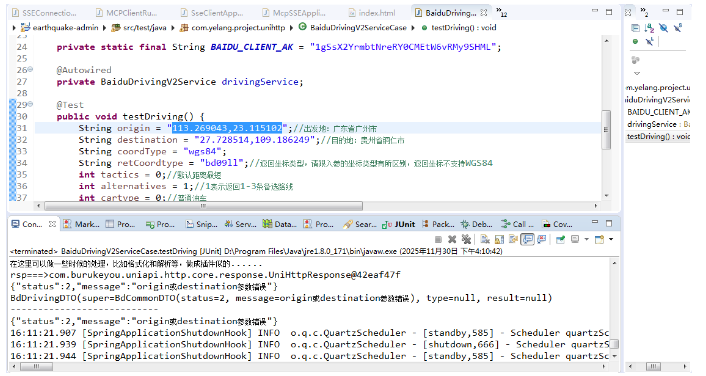Open the Outline view menu chevron

[637, 73]
